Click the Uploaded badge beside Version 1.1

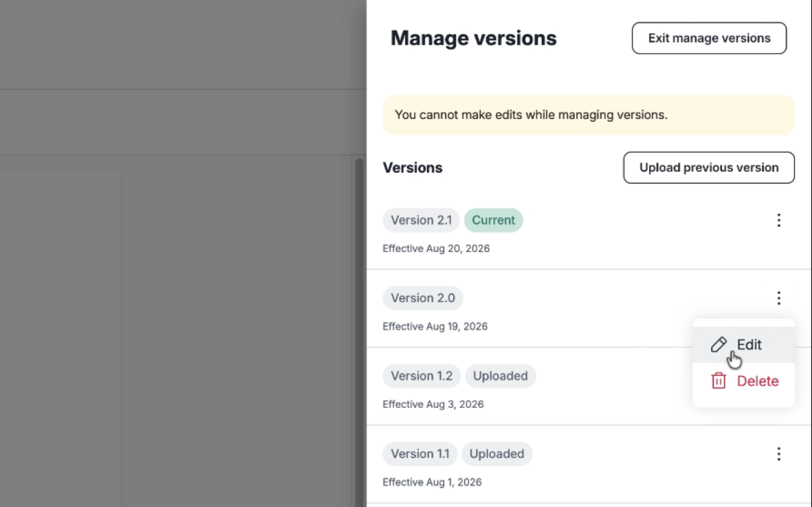pos(497,454)
